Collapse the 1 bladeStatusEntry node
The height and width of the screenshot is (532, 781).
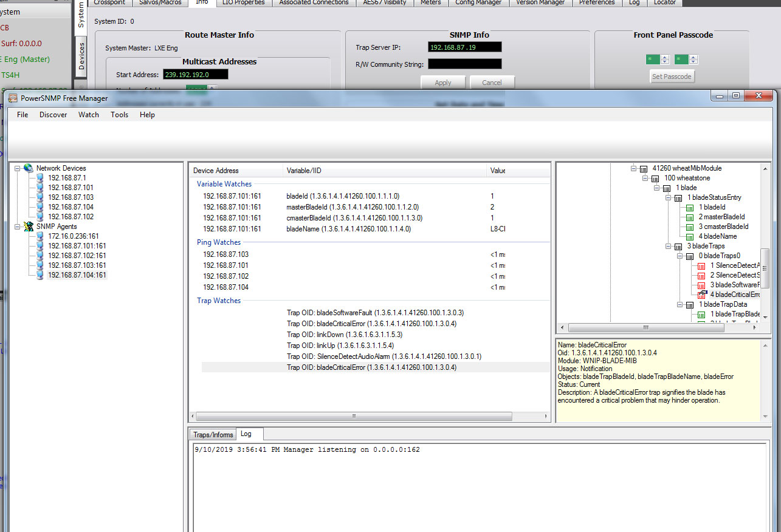[x=668, y=197]
